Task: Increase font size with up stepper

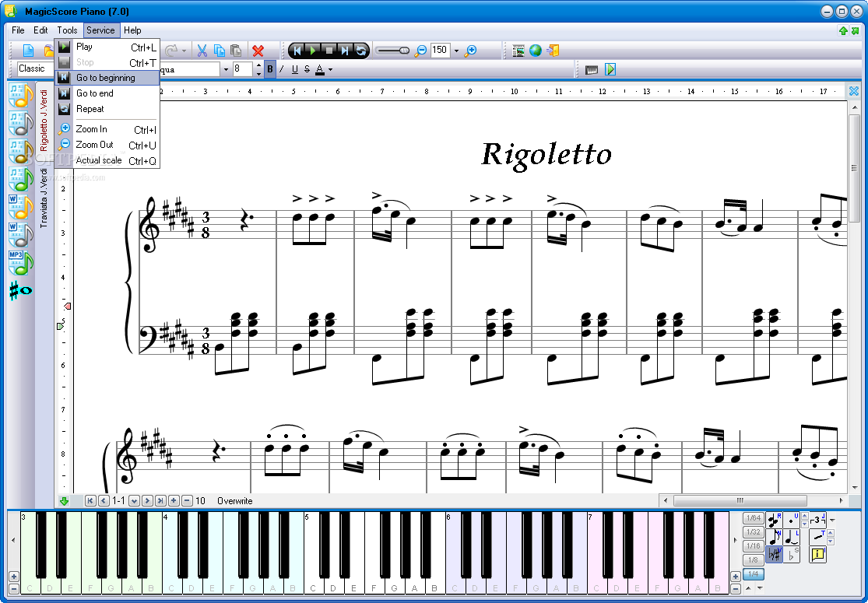Action: (x=258, y=66)
